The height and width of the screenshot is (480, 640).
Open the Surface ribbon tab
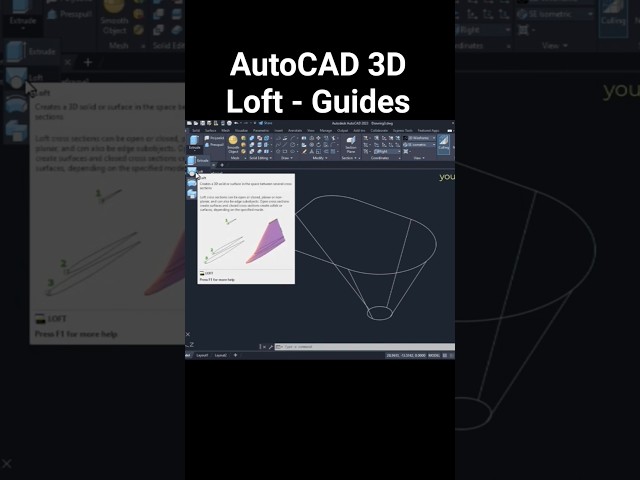(210, 131)
